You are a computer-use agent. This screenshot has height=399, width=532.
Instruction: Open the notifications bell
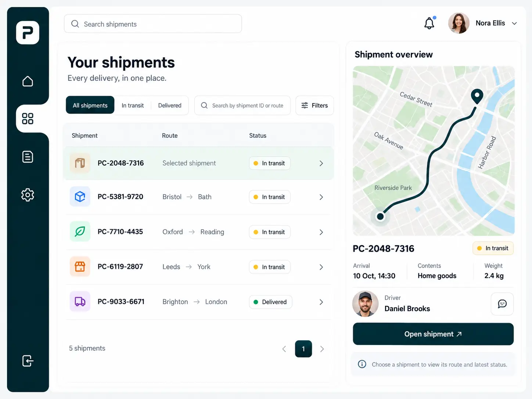[x=429, y=23]
